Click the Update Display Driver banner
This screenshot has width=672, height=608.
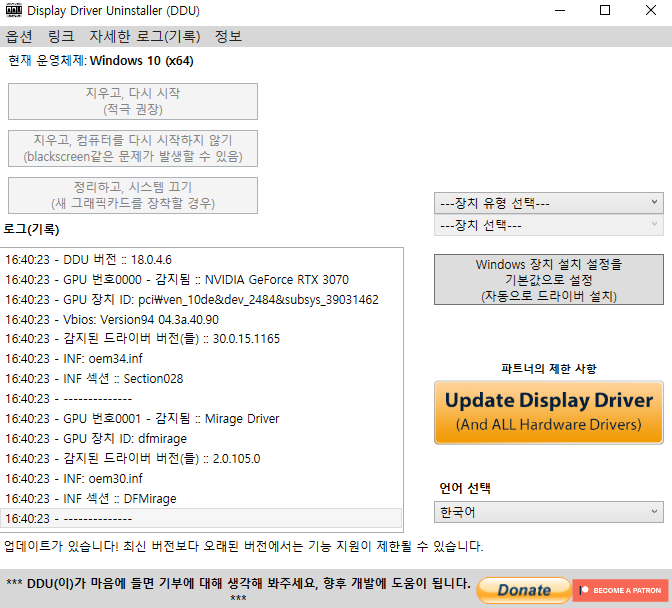(x=549, y=412)
